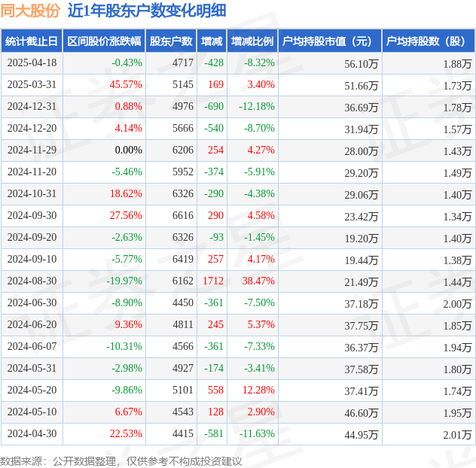
Task: Click the date cell 2024-06-30
Action: pos(32,303)
